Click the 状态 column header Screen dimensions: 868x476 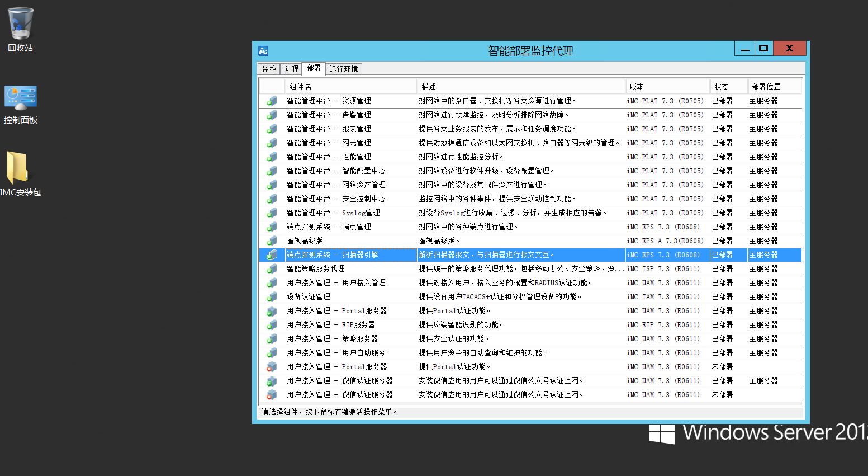pyautogui.click(x=729, y=87)
